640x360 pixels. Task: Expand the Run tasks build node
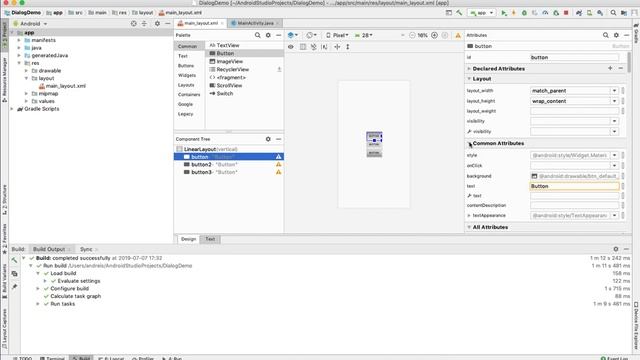click(x=38, y=304)
